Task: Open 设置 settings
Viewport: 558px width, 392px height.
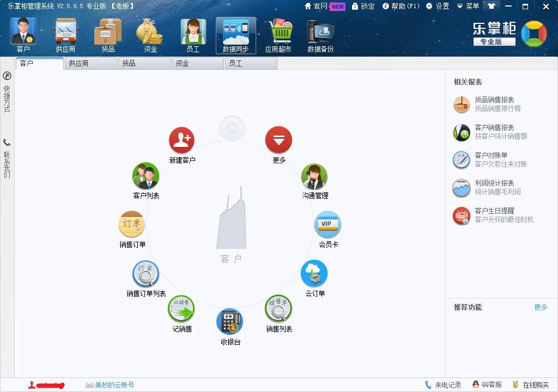Action: (438, 7)
